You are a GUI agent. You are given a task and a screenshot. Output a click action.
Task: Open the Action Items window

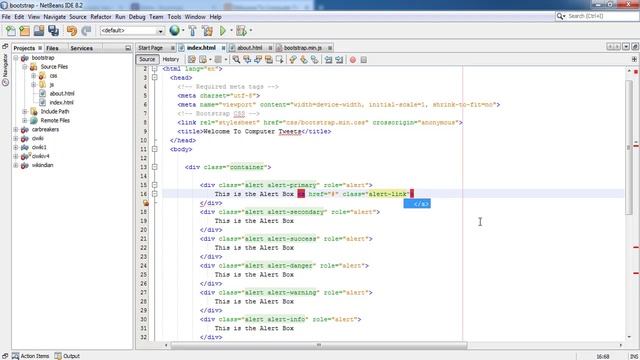[x=31, y=356]
